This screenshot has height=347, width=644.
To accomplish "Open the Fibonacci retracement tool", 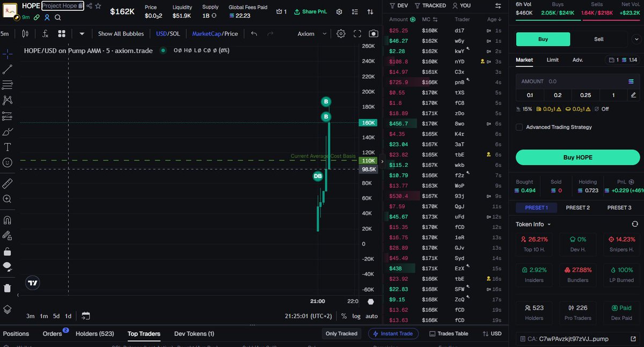I will 8,85.
